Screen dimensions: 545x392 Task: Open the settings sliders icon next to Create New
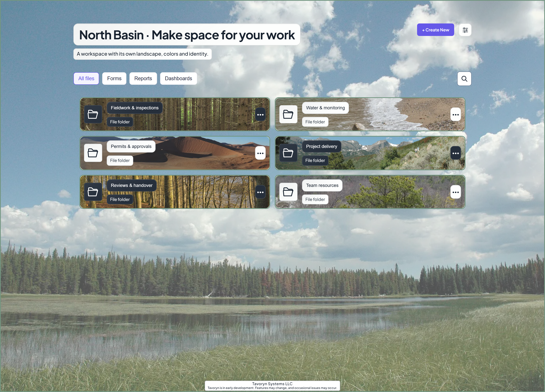(x=465, y=30)
